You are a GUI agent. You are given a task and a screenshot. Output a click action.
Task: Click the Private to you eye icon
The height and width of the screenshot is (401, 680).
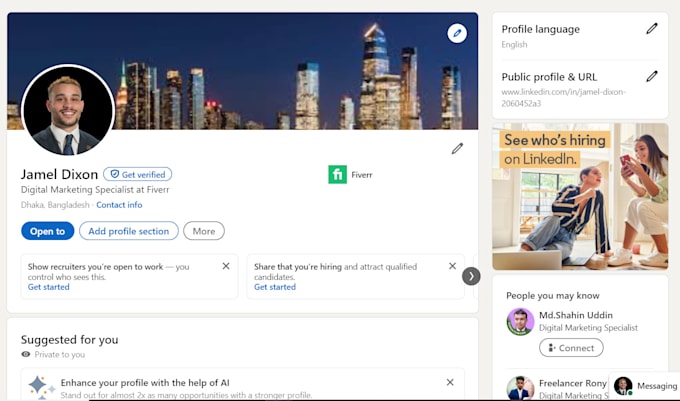[x=26, y=354]
